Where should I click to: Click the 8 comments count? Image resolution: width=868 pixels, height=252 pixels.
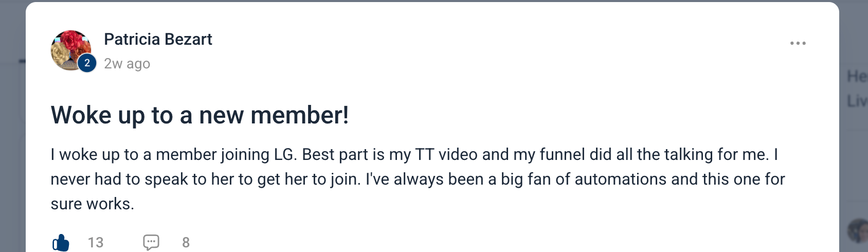(x=186, y=242)
